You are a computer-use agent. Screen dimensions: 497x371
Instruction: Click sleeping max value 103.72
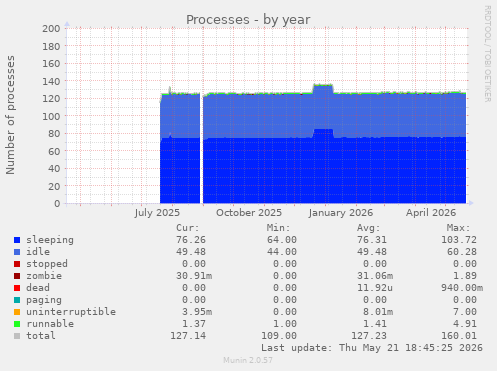tap(459, 240)
